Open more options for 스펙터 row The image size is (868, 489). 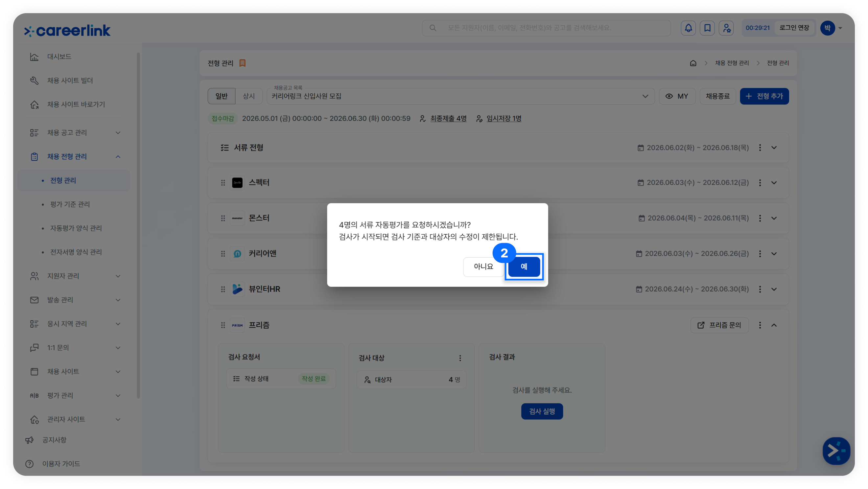click(x=760, y=183)
